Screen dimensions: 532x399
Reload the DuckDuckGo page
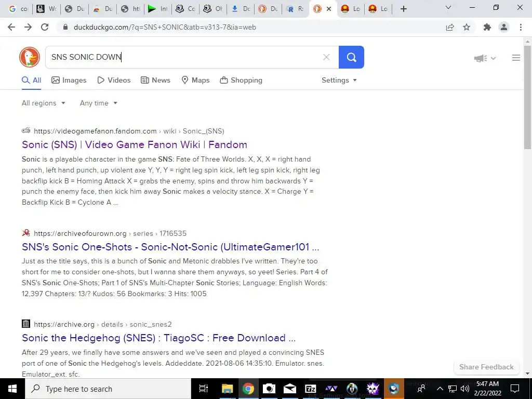45,27
